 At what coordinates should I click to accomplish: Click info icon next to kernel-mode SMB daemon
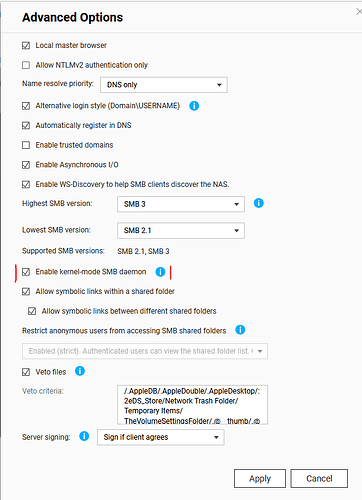pyautogui.click(x=160, y=272)
